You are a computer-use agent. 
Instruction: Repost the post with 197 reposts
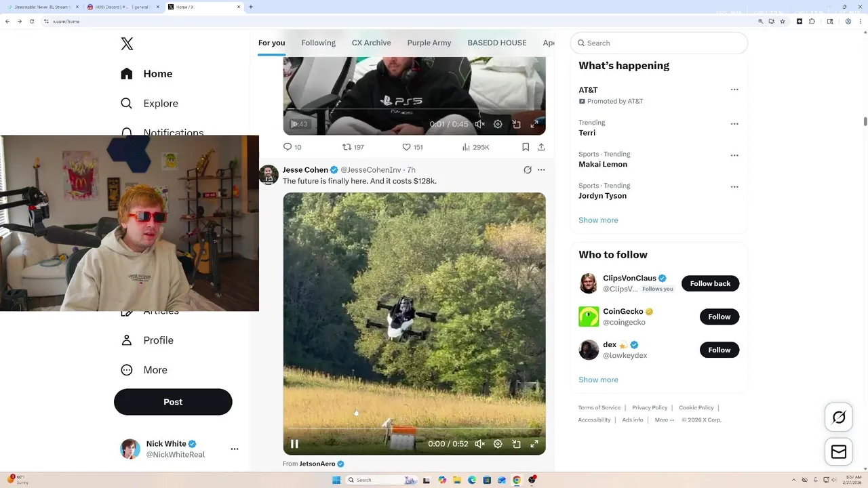coord(353,147)
